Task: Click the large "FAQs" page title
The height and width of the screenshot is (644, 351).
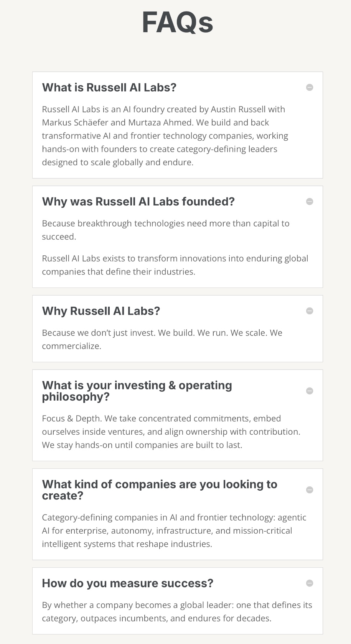Action: click(177, 23)
